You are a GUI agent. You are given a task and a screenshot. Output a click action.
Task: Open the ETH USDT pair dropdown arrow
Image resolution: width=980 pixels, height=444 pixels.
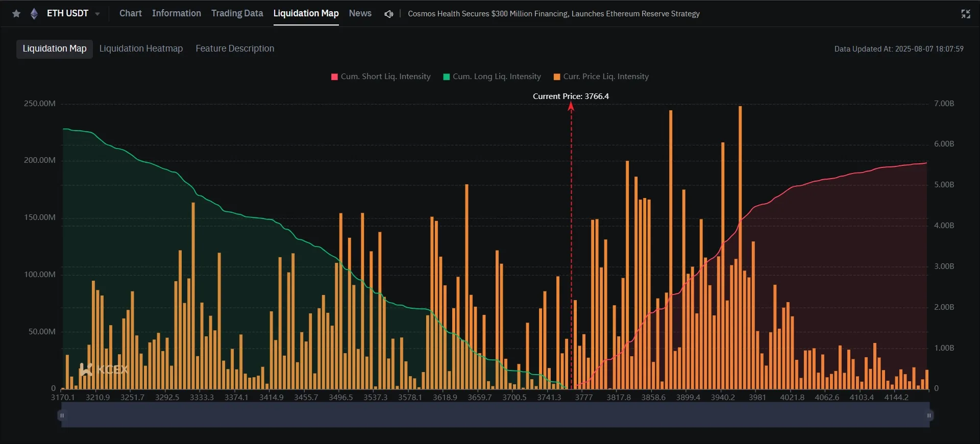point(97,14)
